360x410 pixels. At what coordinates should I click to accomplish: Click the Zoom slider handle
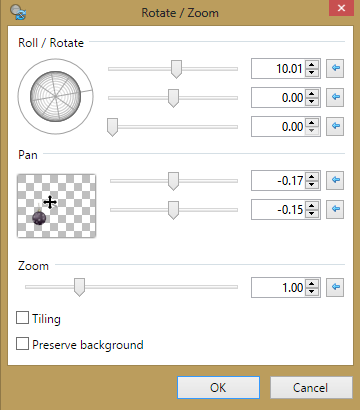pyautogui.click(x=79, y=287)
